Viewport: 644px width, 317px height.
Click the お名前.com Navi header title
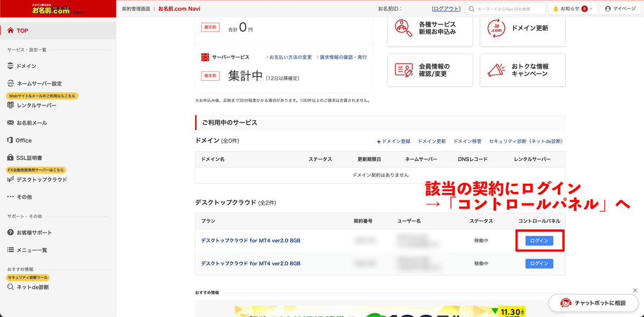tap(179, 9)
